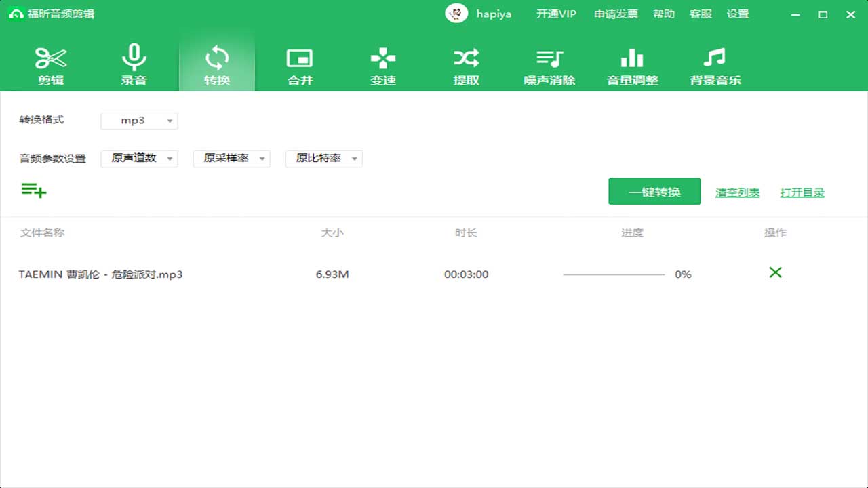The height and width of the screenshot is (488, 868).
Task: Open the 音量调整 volume adjustment tool
Action: 632,66
